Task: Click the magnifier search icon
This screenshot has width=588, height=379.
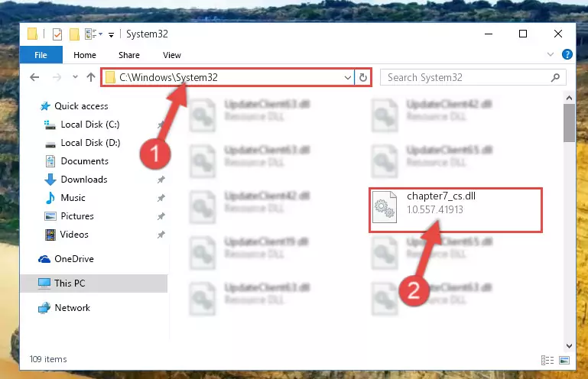Action: click(x=555, y=78)
